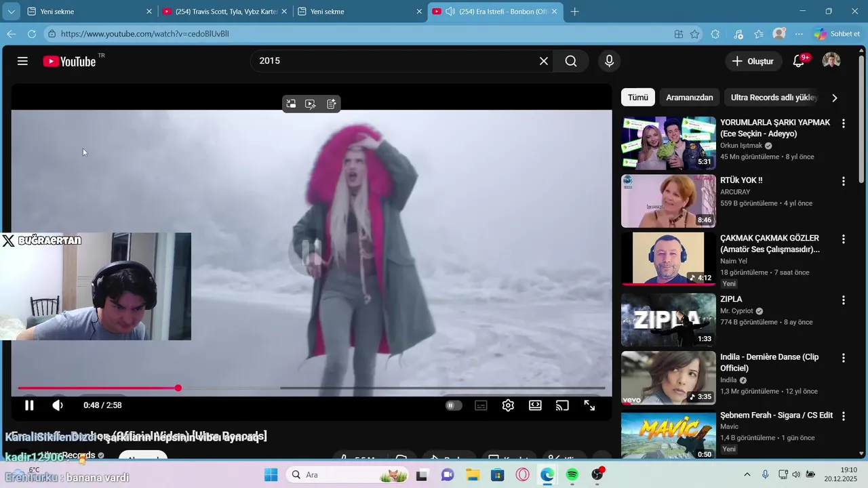This screenshot has width=868, height=488.
Task: Open options for ZIPLA video
Action: (x=844, y=300)
